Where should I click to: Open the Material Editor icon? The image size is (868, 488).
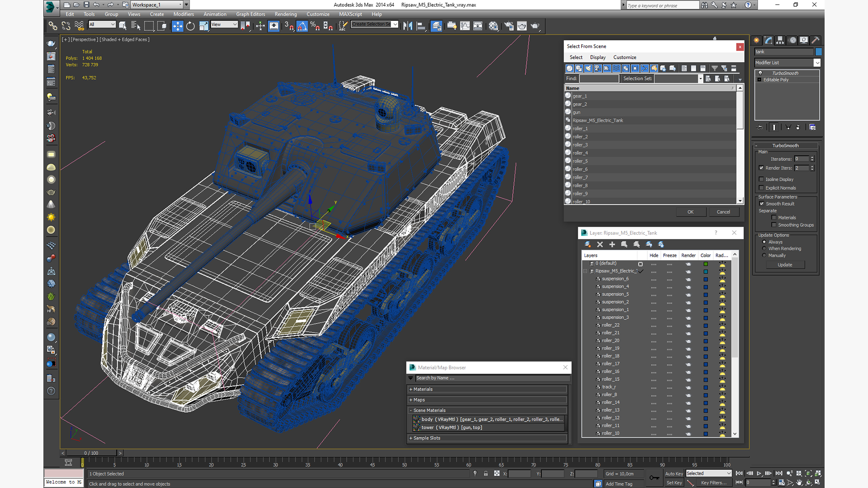(493, 26)
